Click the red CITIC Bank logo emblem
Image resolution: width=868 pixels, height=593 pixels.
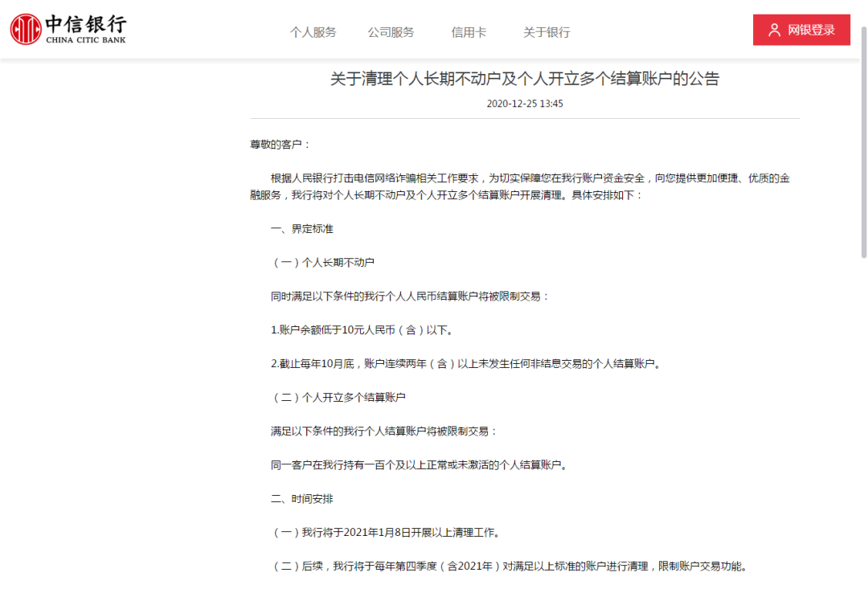click(x=26, y=30)
